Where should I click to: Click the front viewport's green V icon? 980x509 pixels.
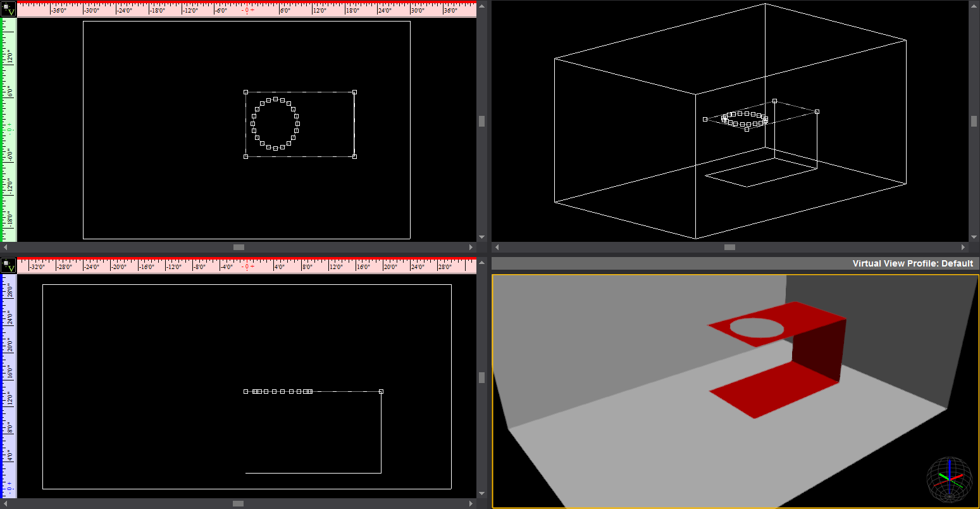tap(9, 266)
